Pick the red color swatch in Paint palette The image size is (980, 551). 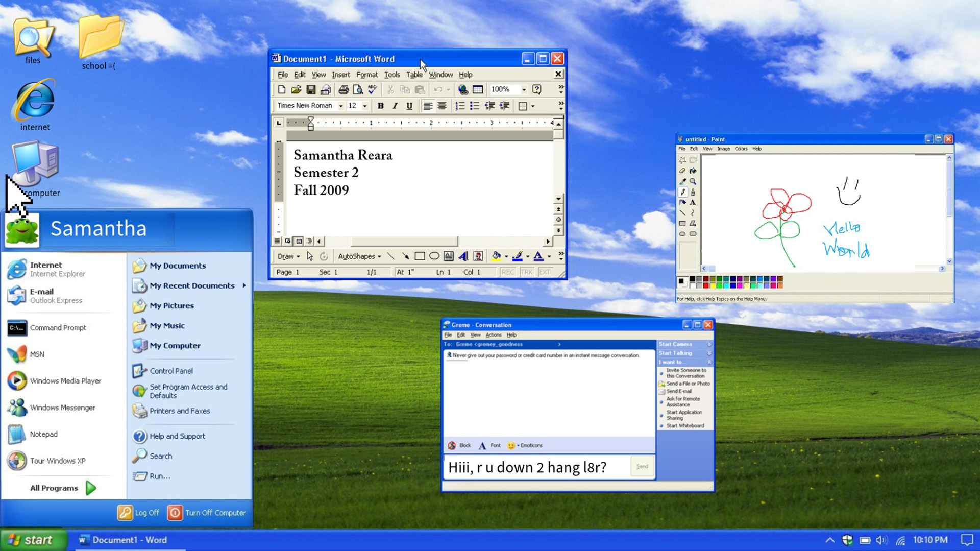tap(706, 285)
